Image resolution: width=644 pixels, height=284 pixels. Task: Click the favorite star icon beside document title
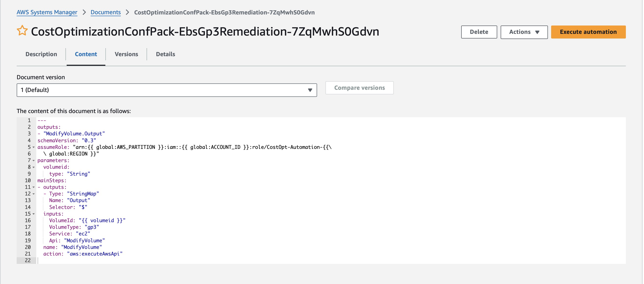(22, 31)
